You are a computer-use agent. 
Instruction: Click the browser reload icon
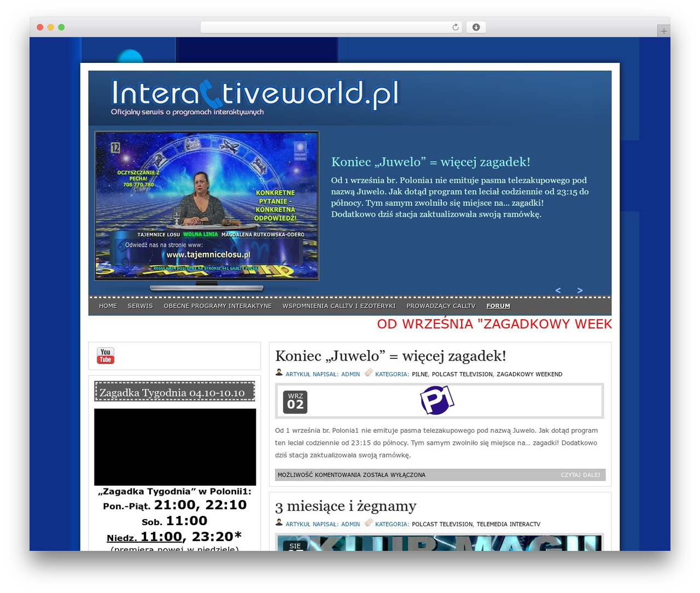point(456,27)
